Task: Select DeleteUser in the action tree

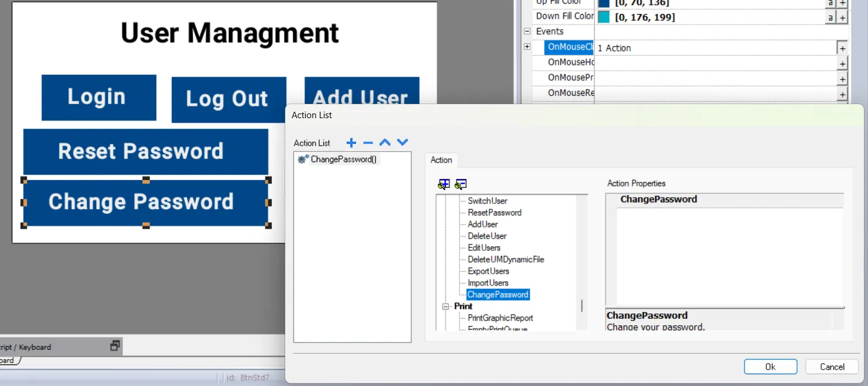Action: point(487,236)
